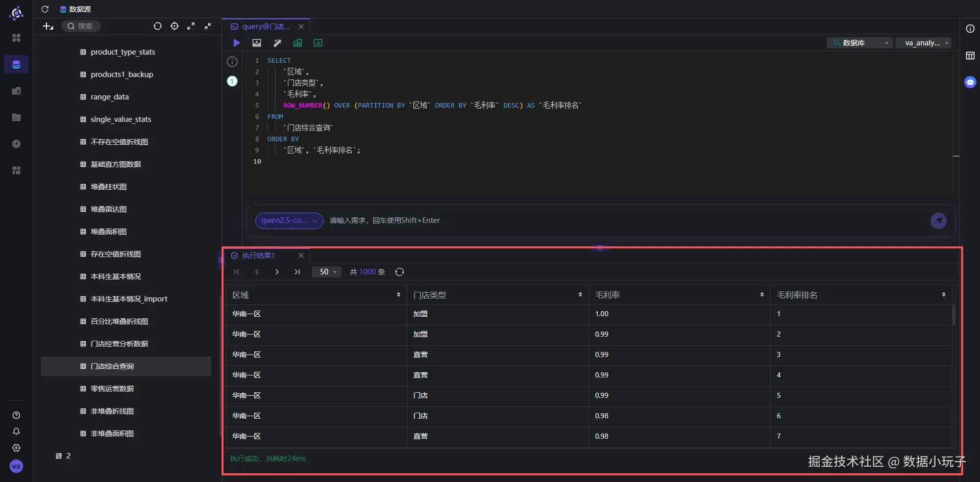Viewport: 980px width, 482px height.
Task: Sort by 毛利率排名 column sort arrows
Action: tap(944, 295)
